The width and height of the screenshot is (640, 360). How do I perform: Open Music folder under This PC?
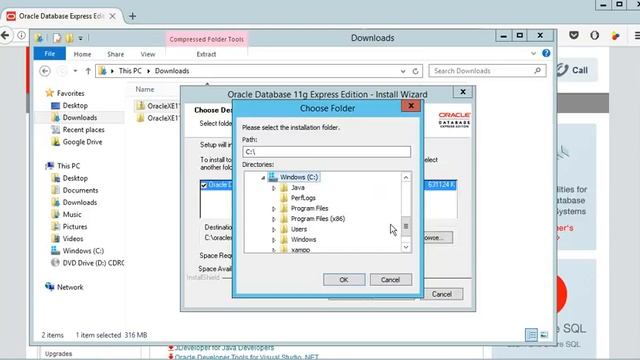tap(72, 214)
